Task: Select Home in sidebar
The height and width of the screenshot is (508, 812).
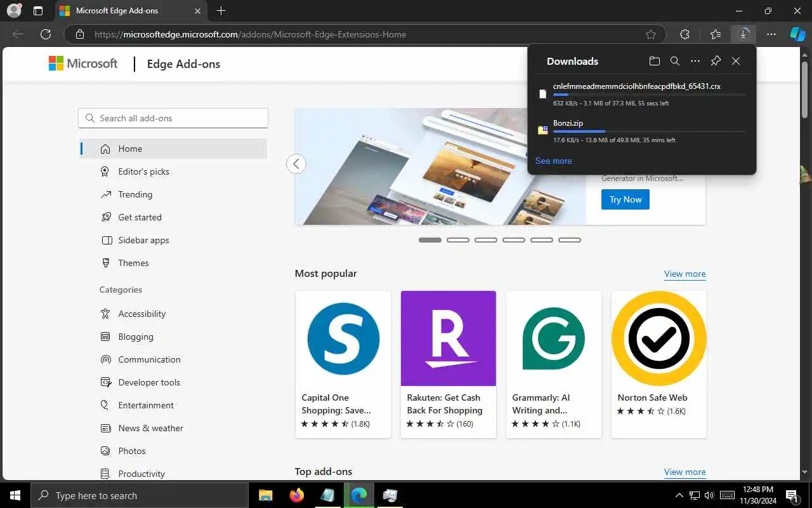Action: point(173,149)
